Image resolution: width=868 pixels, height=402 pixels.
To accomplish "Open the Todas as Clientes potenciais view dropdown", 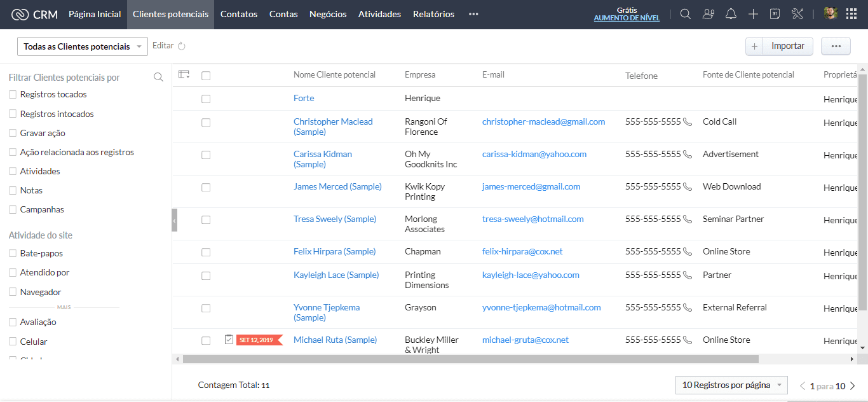I will coord(83,46).
